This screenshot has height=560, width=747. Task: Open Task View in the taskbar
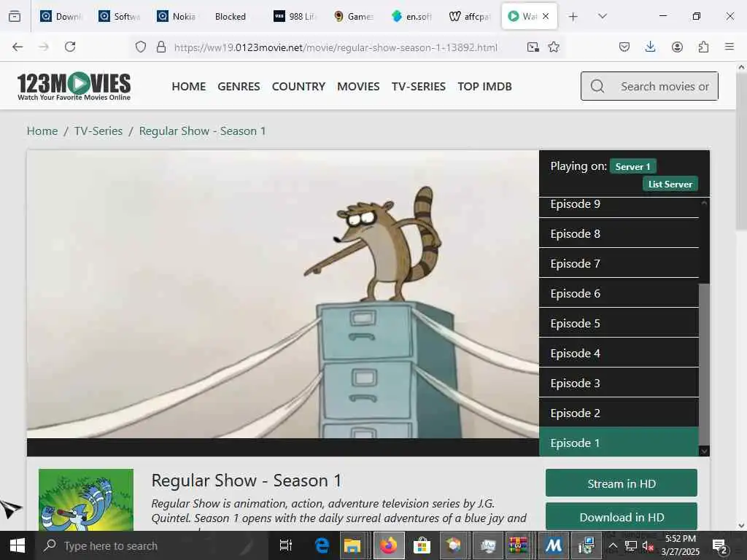285,545
